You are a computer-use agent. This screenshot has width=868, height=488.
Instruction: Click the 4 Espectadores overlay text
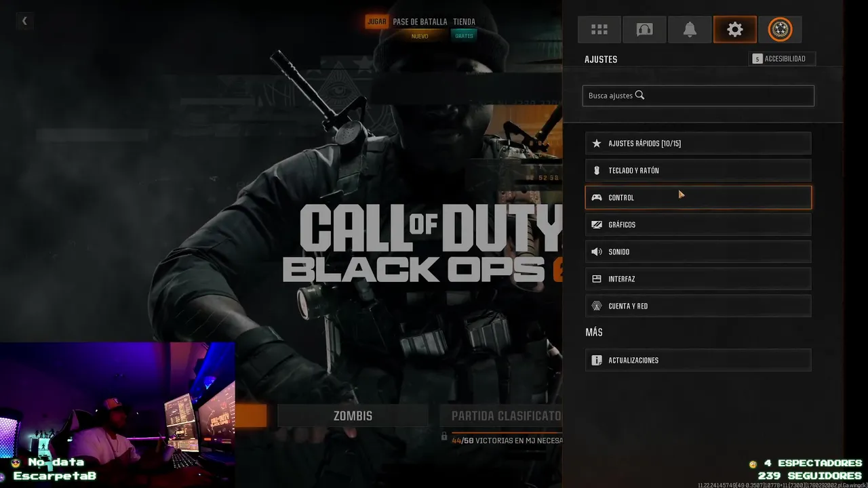812,464
